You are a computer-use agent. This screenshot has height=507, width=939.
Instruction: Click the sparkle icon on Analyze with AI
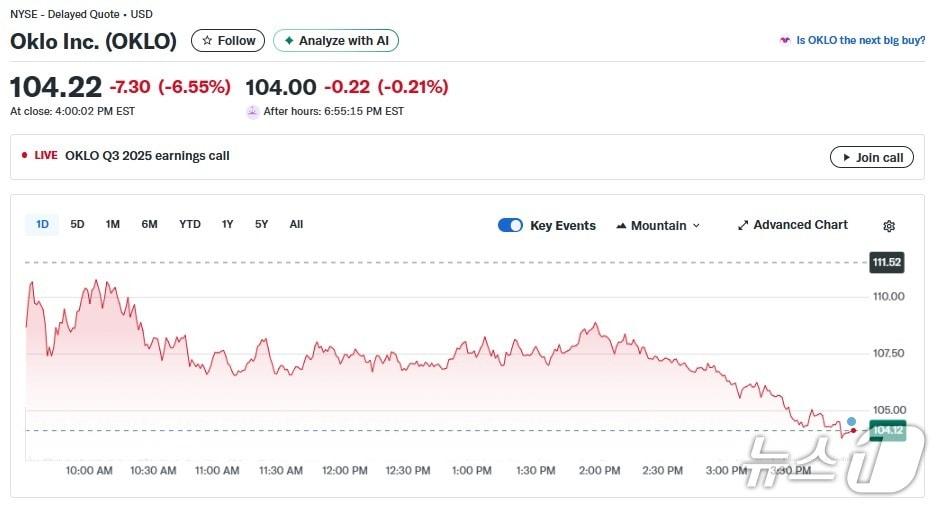[x=289, y=41]
